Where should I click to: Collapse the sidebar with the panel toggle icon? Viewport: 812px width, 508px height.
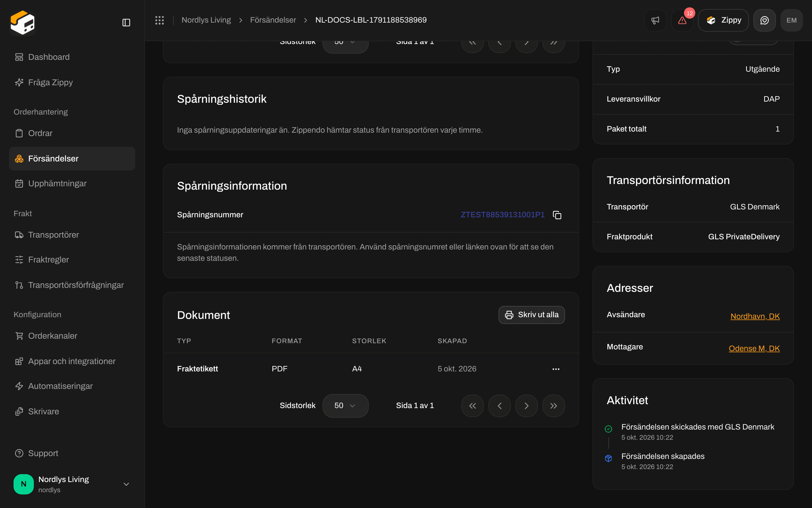[126, 23]
